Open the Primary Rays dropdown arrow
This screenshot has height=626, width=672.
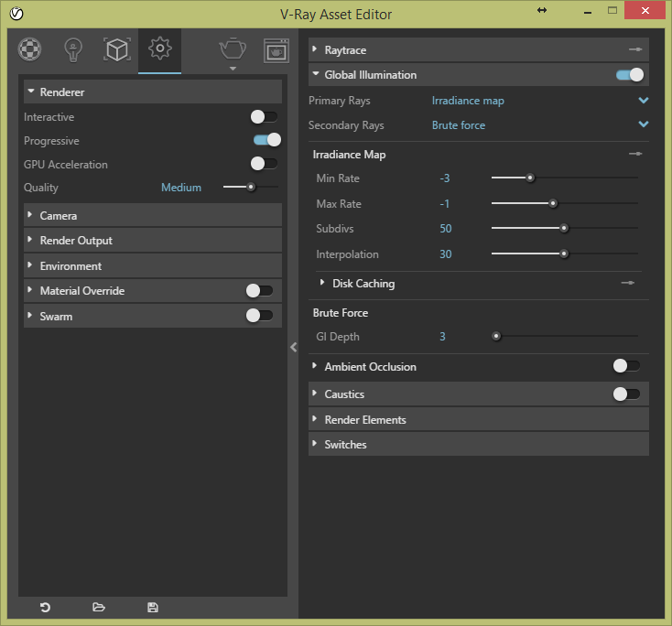[x=644, y=101]
